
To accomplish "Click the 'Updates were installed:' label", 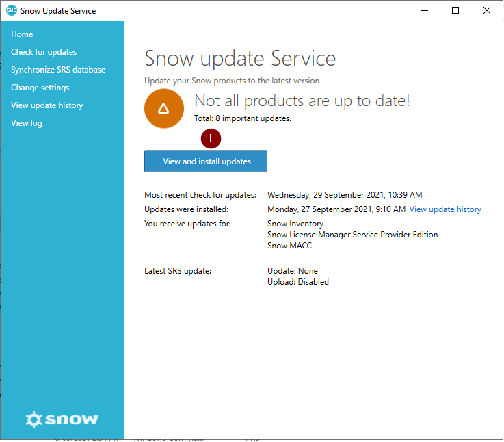I will pyautogui.click(x=186, y=209).
